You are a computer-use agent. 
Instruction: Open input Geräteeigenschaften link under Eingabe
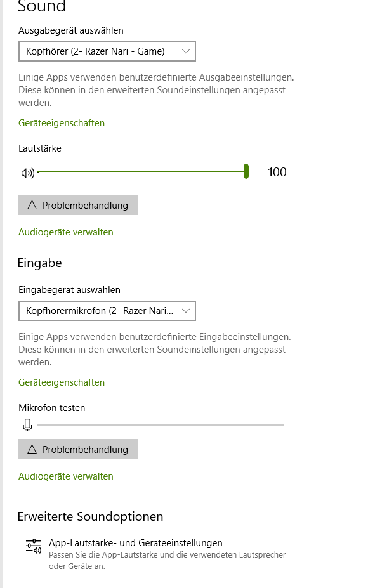pos(62,382)
